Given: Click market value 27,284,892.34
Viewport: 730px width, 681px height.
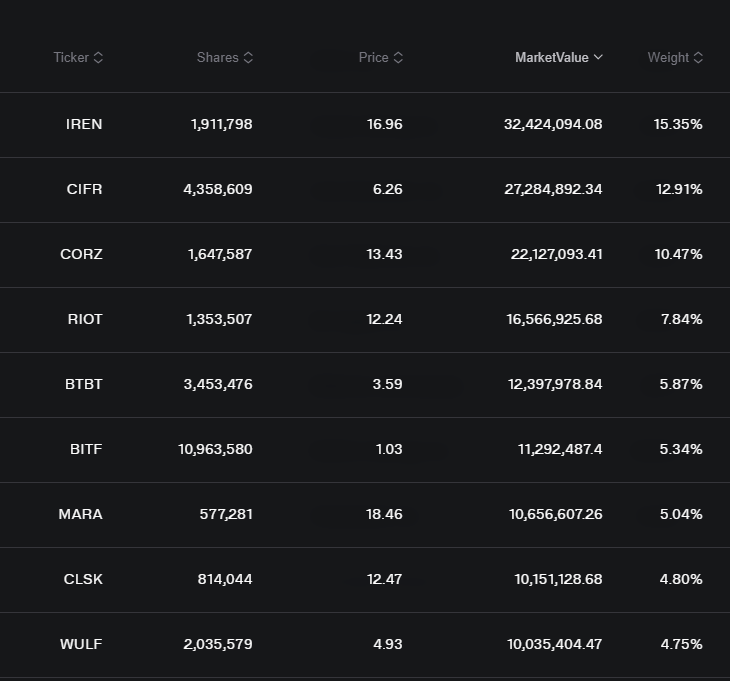Looking at the screenshot, I should pos(553,189).
